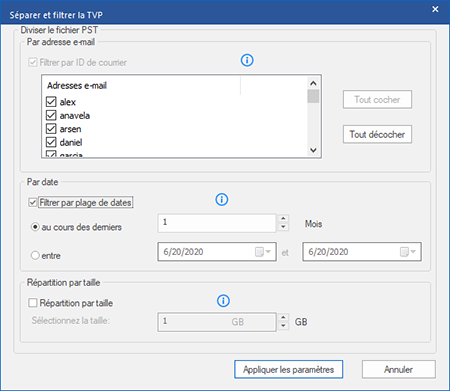Viewport: 450px width, 391px height.
Task: Disable Filtrer par plage de dates checkbox
Action: click(x=32, y=202)
